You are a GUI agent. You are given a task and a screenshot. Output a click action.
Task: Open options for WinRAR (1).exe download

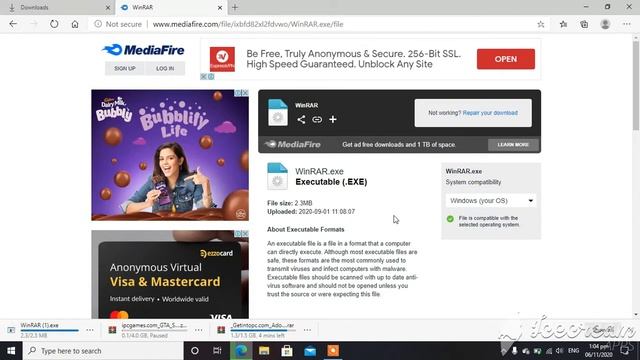point(90,330)
